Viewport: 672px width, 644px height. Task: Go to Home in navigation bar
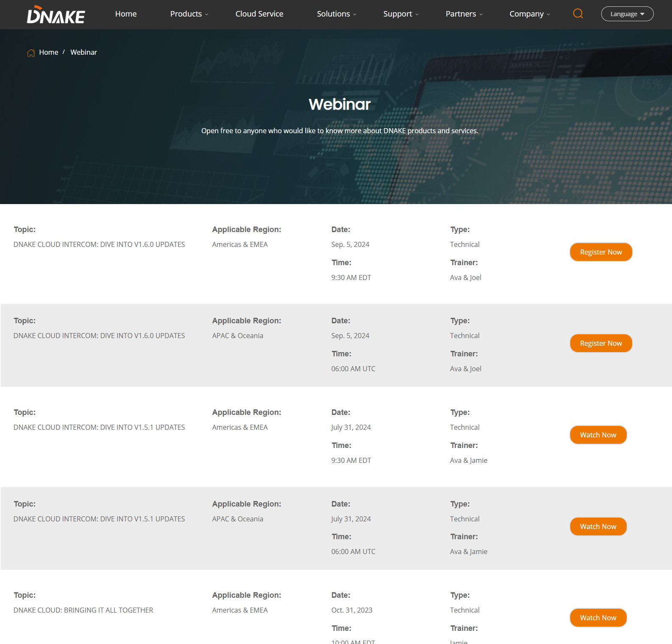click(x=126, y=14)
